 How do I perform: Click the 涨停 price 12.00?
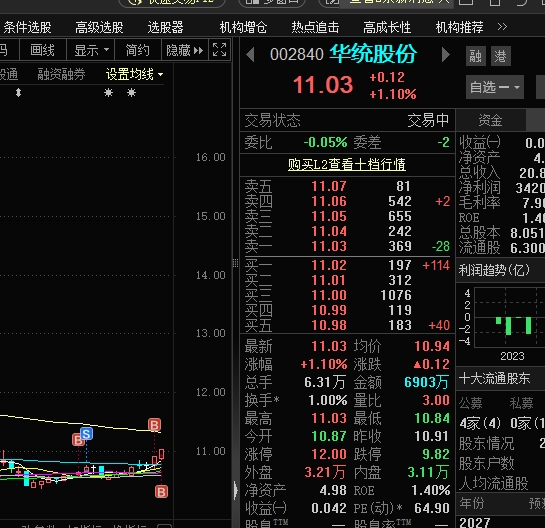click(329, 454)
